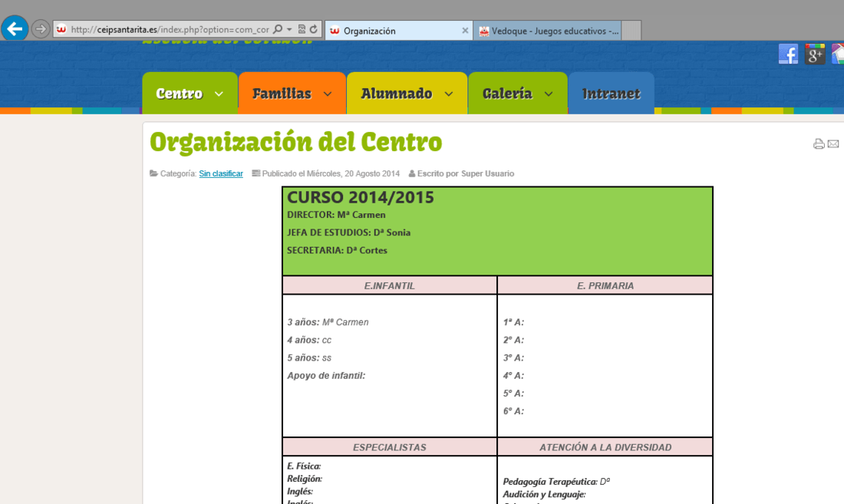Open the address bar autocomplete dropdown arrow
This screenshot has height=504, width=844.
(289, 29)
